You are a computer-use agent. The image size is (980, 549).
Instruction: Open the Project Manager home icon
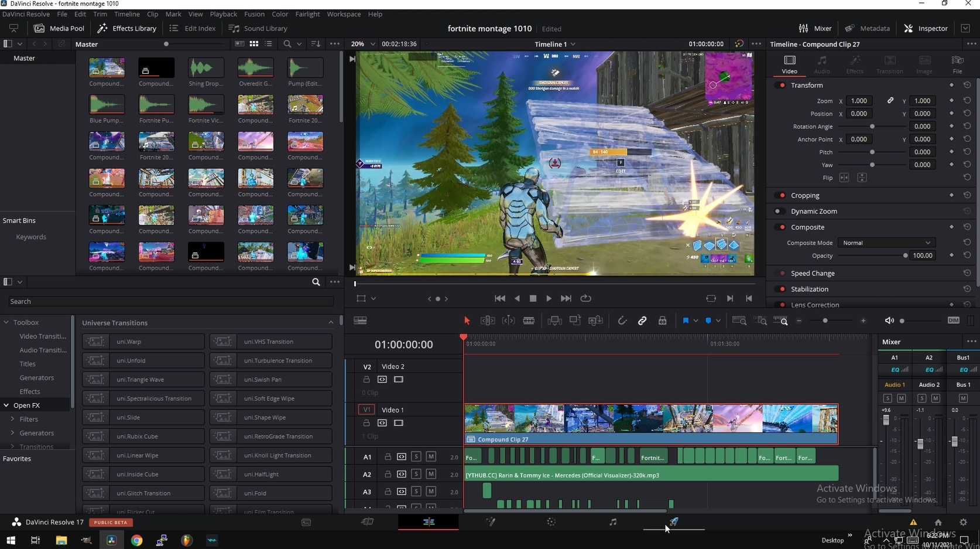coord(938,522)
